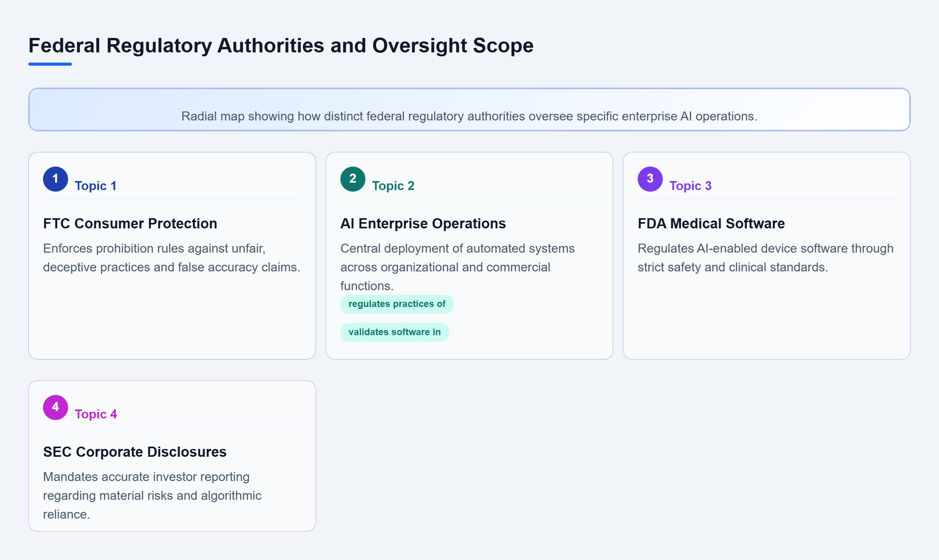Click the 'Central deployment of automated systems' text
This screenshot has width=939, height=560.
pyautogui.click(x=458, y=267)
